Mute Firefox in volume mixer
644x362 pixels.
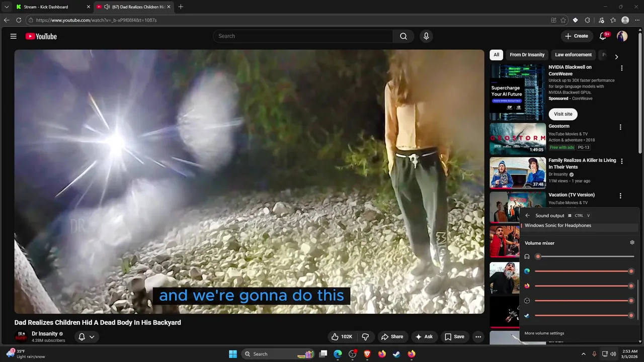(527, 286)
